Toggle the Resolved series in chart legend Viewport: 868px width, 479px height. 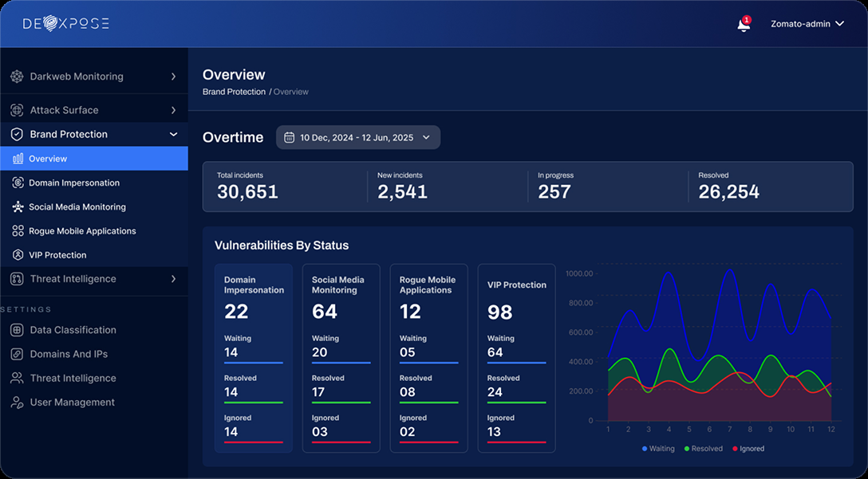702,449
